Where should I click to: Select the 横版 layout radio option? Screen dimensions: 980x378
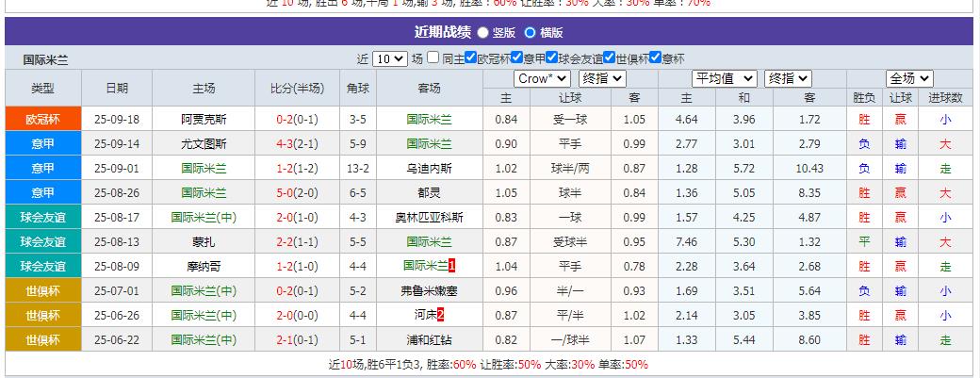[x=530, y=32]
